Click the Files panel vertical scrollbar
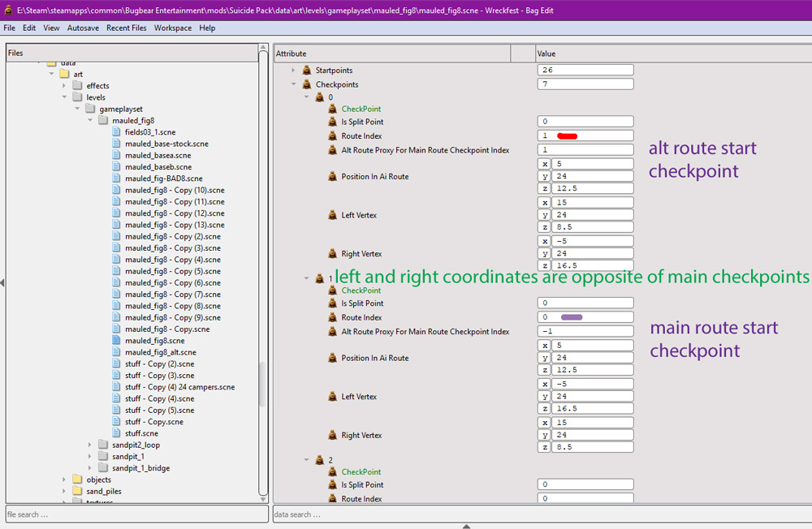This screenshot has width=812, height=529. [x=263, y=273]
